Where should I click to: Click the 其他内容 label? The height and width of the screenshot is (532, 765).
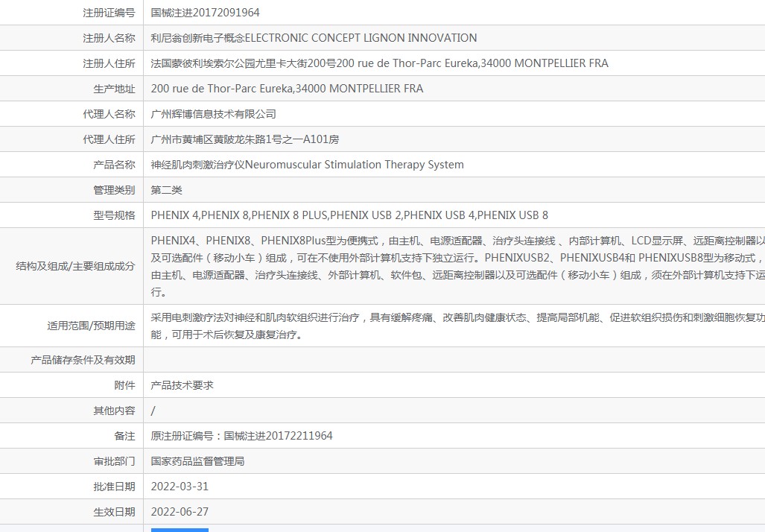(x=114, y=411)
